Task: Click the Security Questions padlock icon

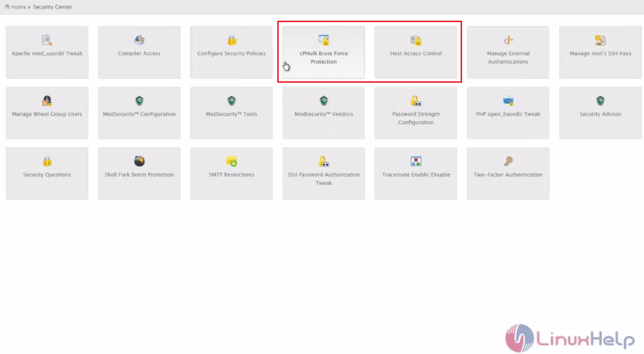Action: point(47,162)
